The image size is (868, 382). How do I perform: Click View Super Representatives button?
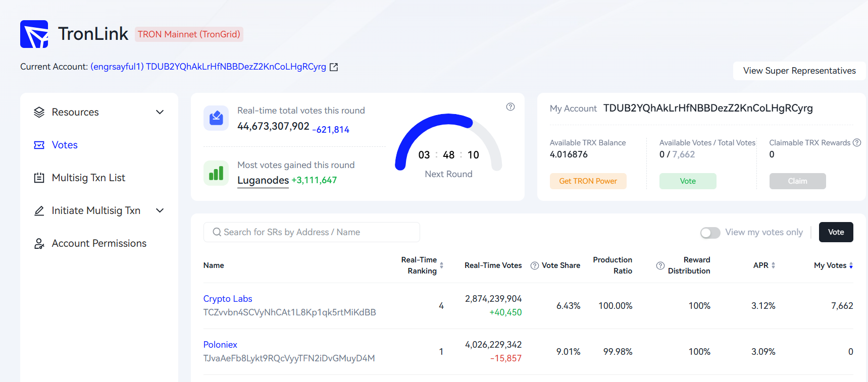(x=799, y=71)
